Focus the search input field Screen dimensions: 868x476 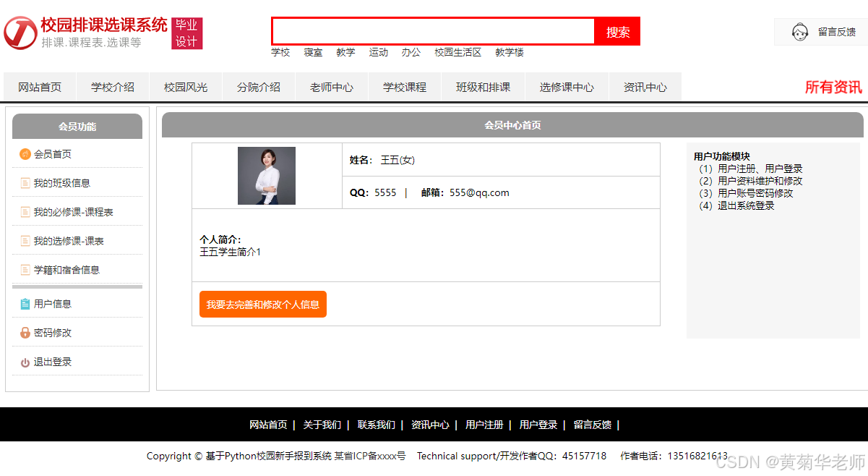pyautogui.click(x=434, y=32)
